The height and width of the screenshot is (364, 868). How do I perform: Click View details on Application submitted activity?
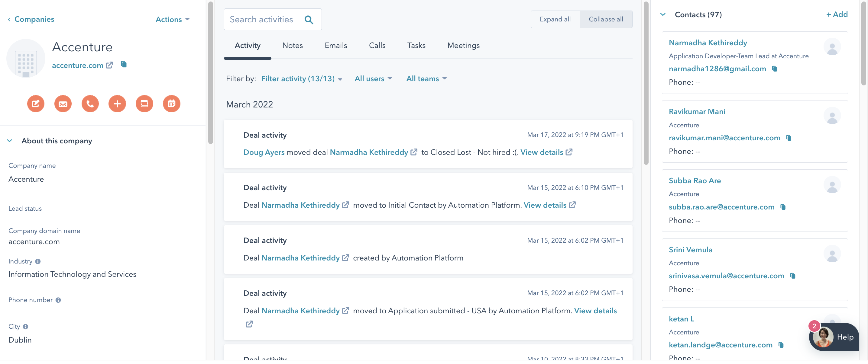[x=595, y=311]
